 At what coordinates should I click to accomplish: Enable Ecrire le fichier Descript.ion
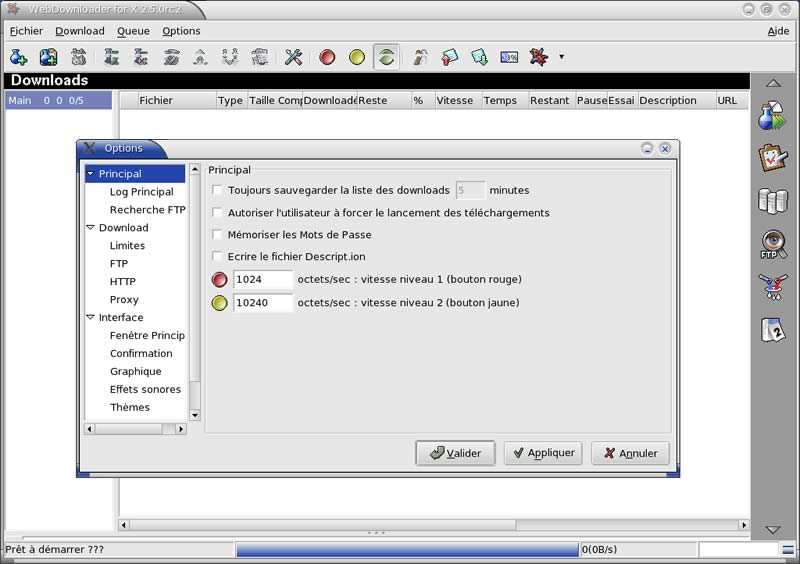point(217,256)
